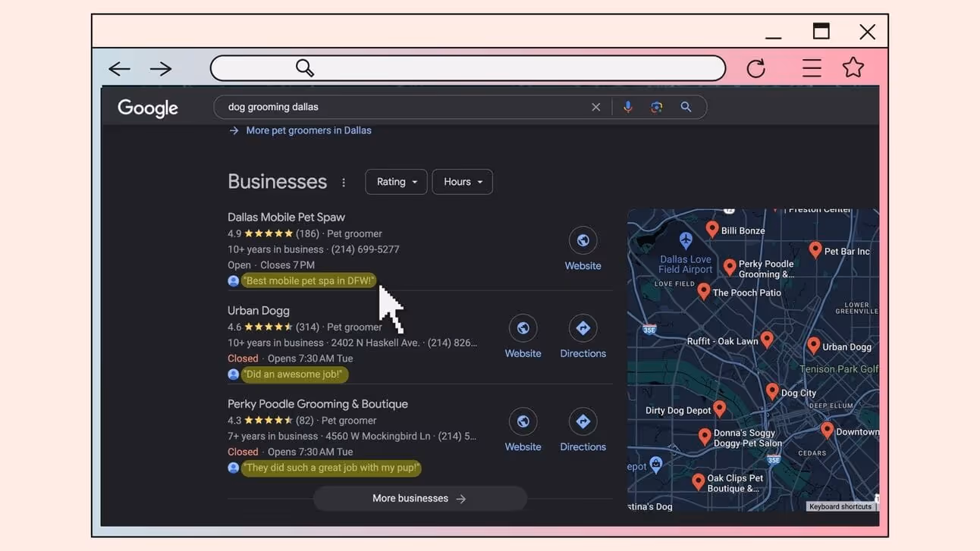This screenshot has width=980, height=551.
Task: Click the browser address bar
Action: coord(468,68)
